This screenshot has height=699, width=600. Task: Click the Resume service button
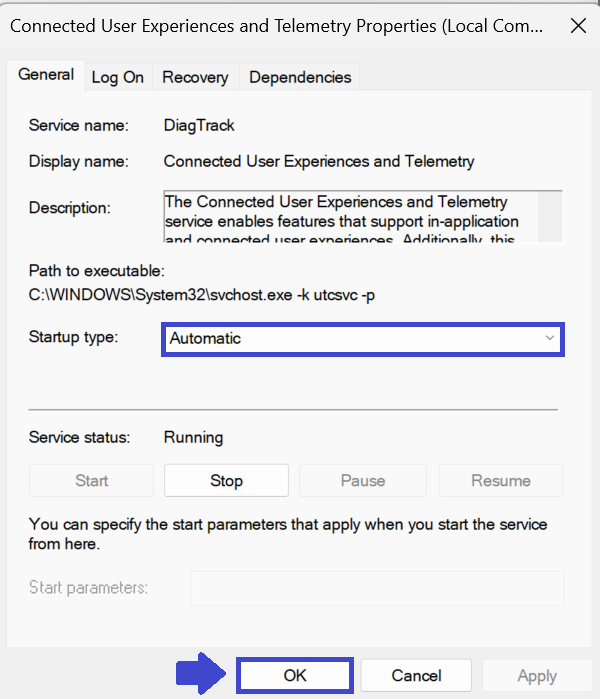point(500,481)
